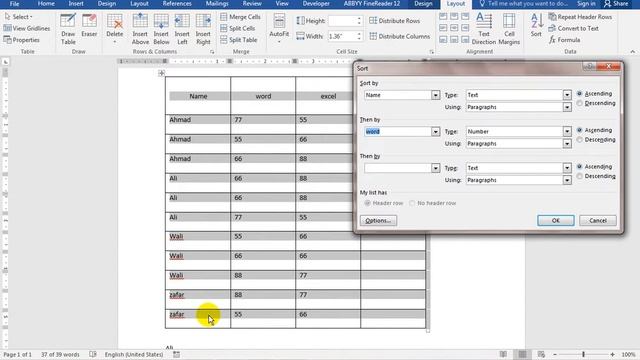640x360 pixels.
Task: Click the zoom slider handle
Action: pyautogui.click(x=583, y=354)
